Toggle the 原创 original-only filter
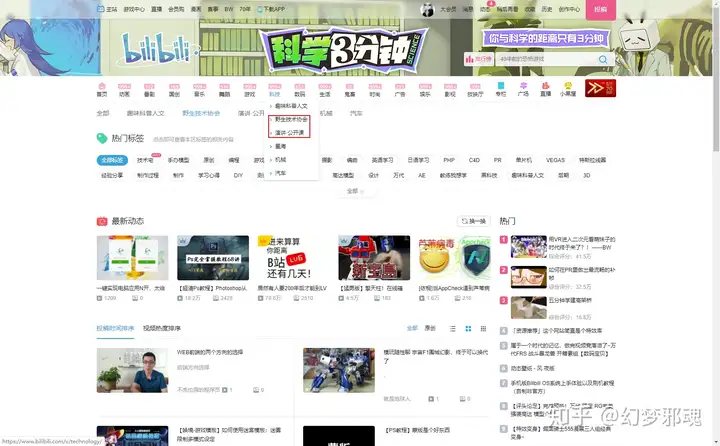This screenshot has height=446, width=720. (x=430, y=328)
